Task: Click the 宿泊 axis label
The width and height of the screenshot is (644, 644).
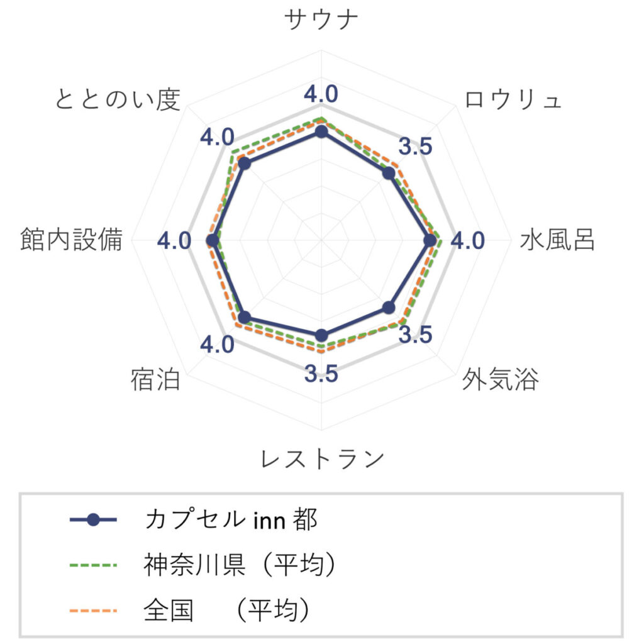Action: [156, 379]
